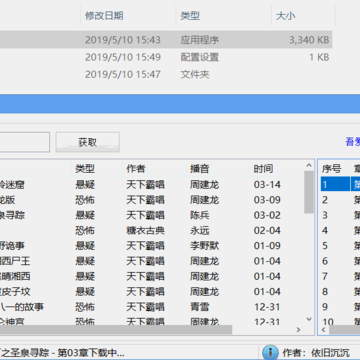This screenshot has width=360, height=360.
Task: Select chapter row number 9
Action: [340, 307]
